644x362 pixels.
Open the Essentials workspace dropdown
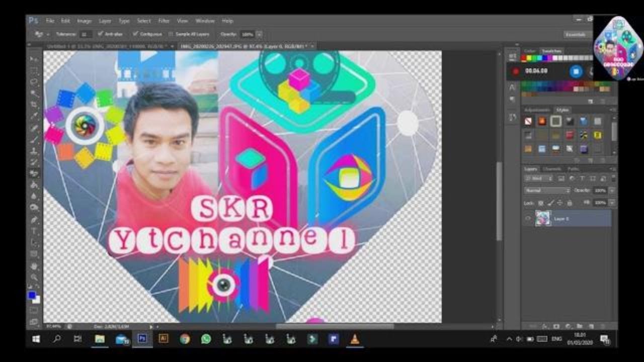pos(576,35)
